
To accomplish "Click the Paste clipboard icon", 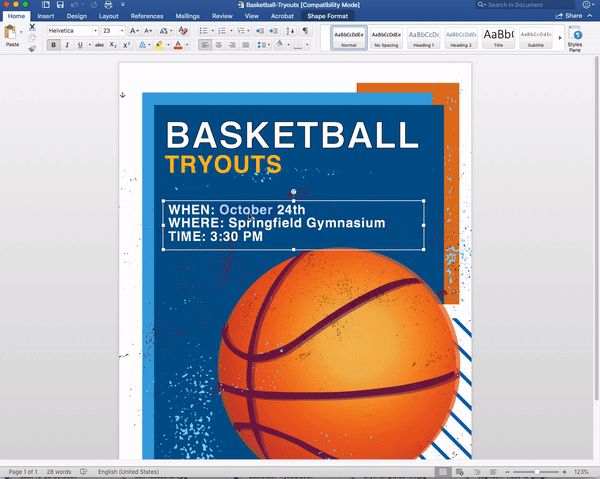I will point(11,33).
